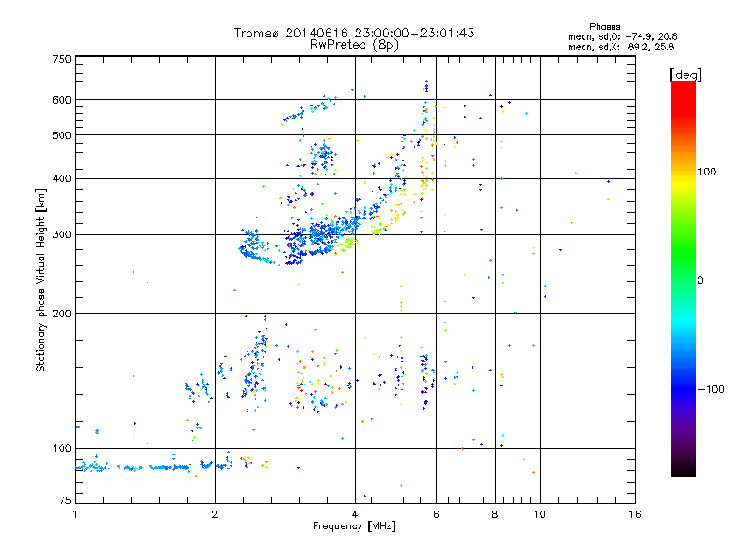Click the y-axis tick label '600'
Viewport: 747px width, 560px height.
coord(62,100)
